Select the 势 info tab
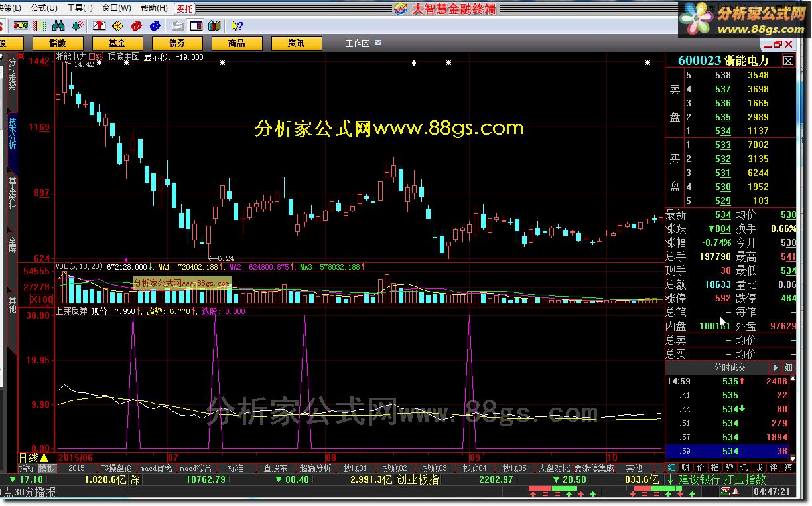Viewport: 812px width, 506px height. pos(730,468)
